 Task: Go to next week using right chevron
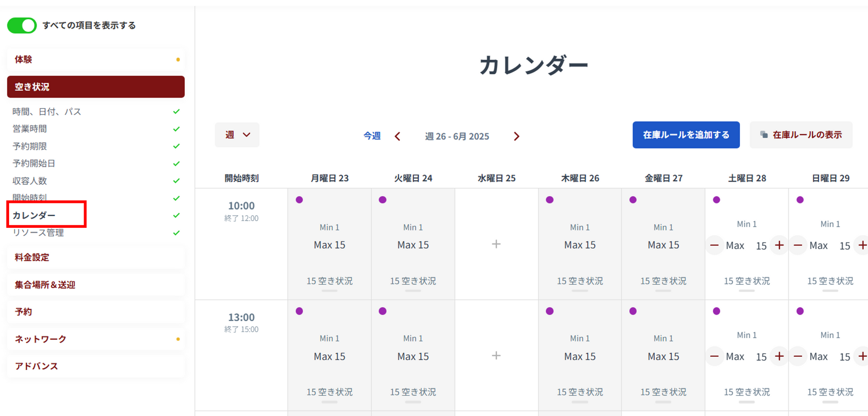tap(516, 137)
